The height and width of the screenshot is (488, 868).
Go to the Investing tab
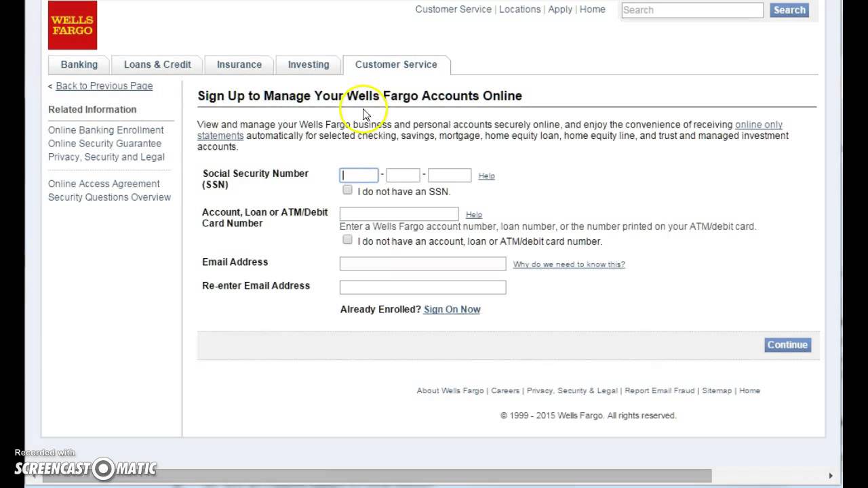coord(309,64)
